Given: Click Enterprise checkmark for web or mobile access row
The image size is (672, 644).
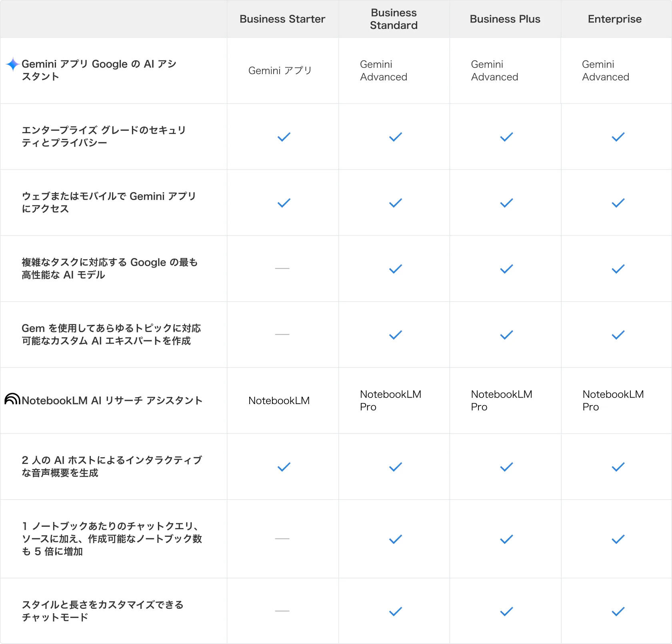Looking at the screenshot, I should (x=618, y=203).
